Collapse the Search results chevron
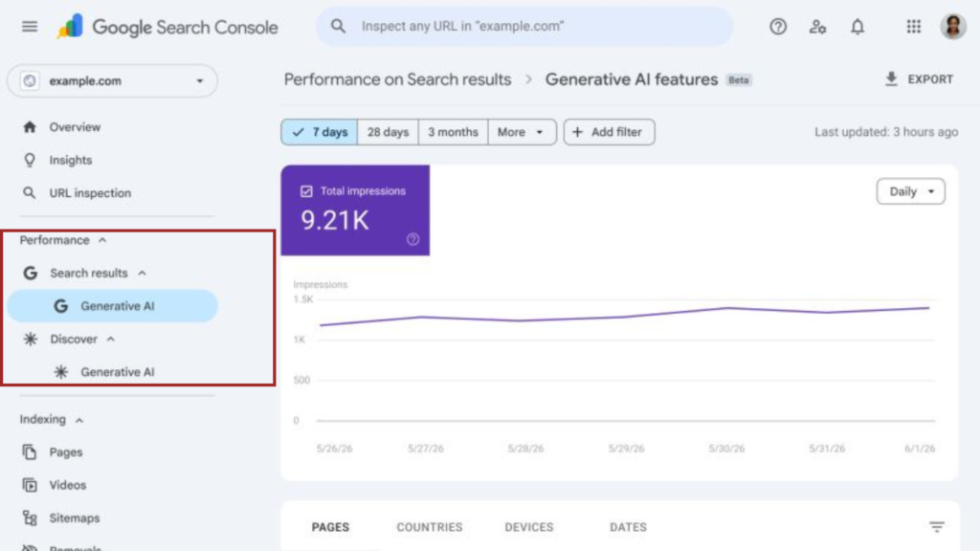Screen dimensions: 980x551 pos(142,273)
